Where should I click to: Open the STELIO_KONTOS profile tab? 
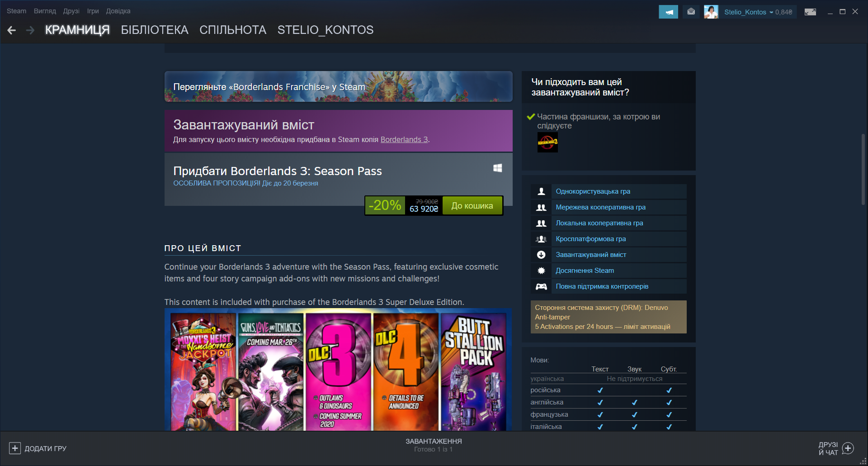click(325, 30)
